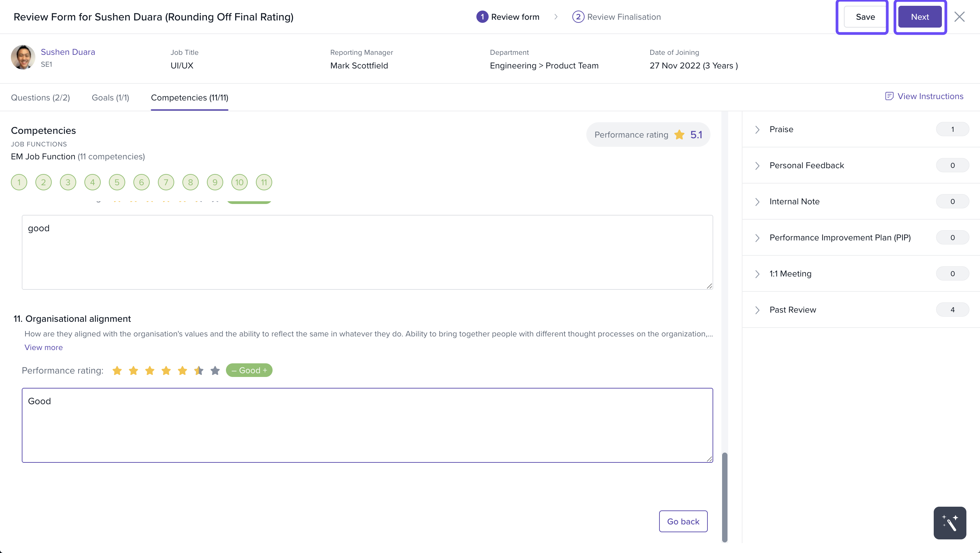Image resolution: width=980 pixels, height=553 pixels.
Task: Focus the Organisational alignment comment box with "Good"
Action: click(x=367, y=425)
